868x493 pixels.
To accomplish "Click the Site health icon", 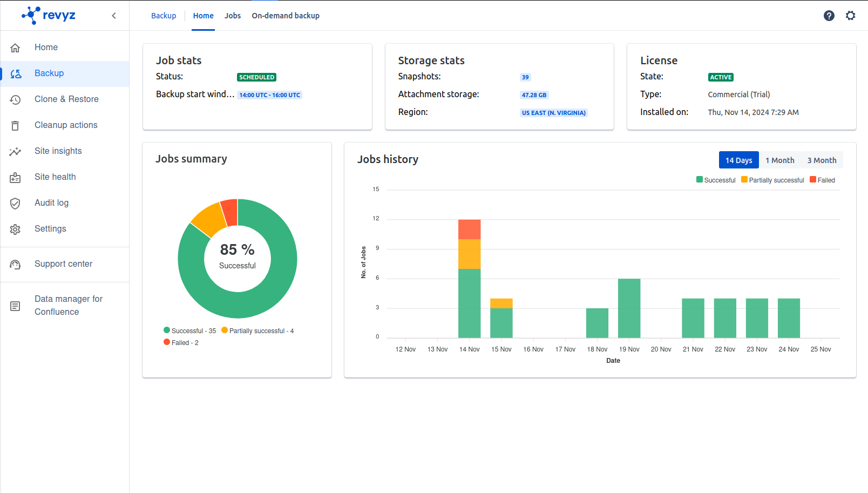I will click(15, 177).
